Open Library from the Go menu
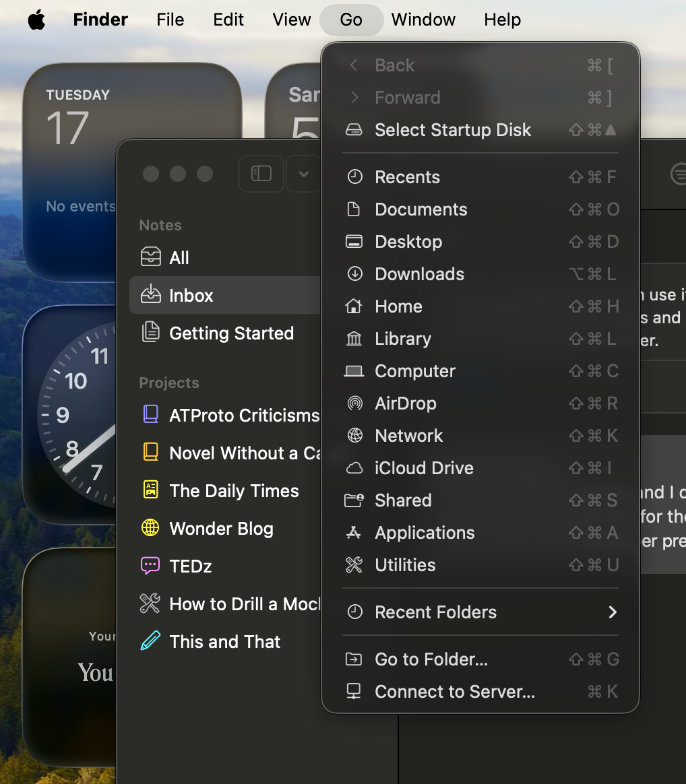The image size is (686, 784). [480, 339]
